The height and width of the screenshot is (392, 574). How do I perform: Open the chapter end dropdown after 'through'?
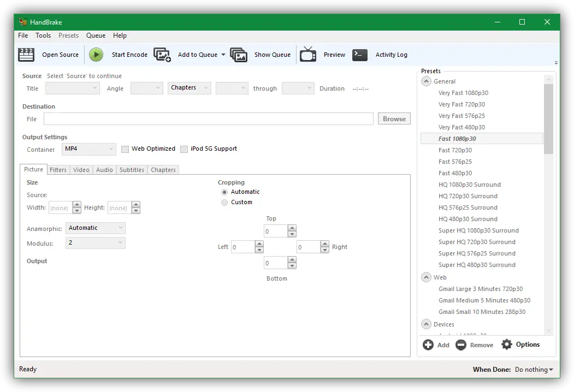(298, 88)
